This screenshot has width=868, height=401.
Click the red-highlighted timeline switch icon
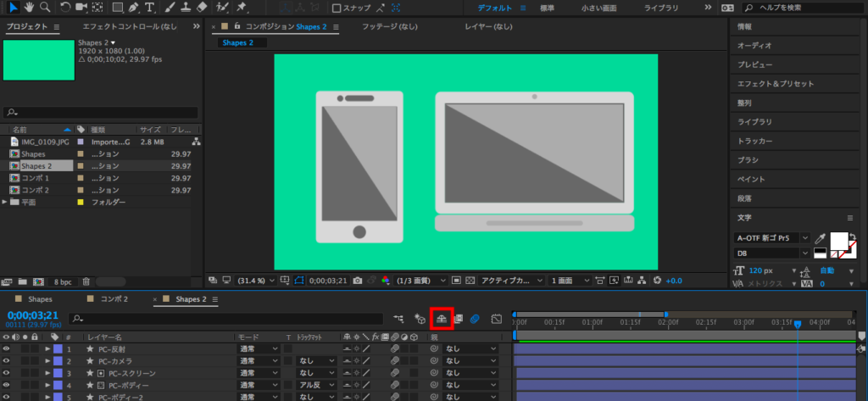[x=442, y=319]
